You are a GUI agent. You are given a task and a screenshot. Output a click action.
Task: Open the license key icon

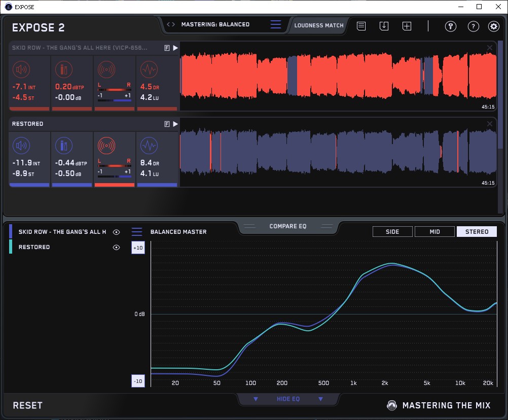coord(450,26)
